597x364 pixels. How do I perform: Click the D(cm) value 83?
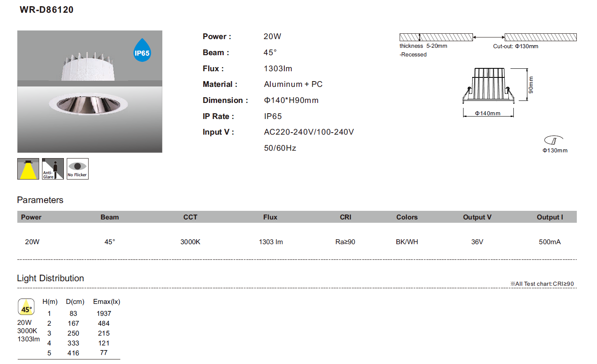pyautogui.click(x=73, y=314)
